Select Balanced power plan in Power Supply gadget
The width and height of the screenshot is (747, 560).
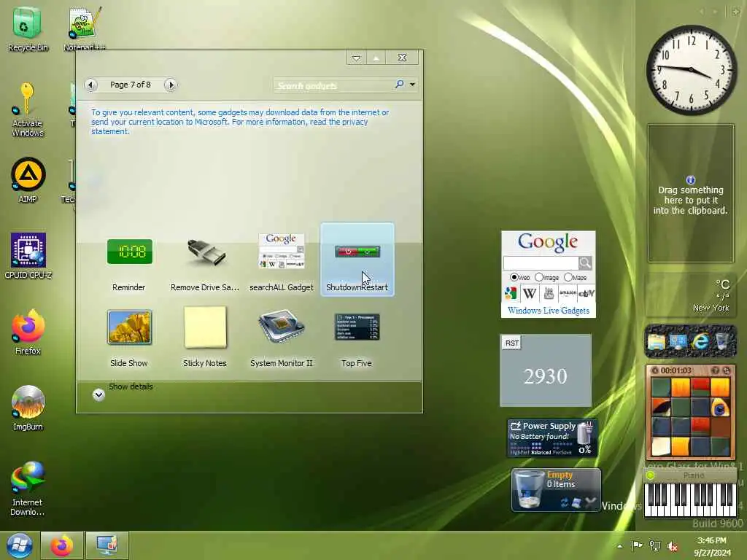click(x=541, y=452)
